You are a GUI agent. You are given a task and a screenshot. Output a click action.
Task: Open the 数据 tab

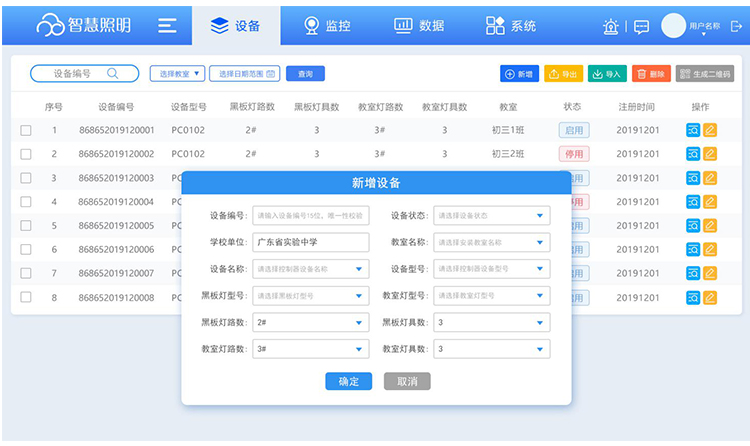click(x=418, y=26)
